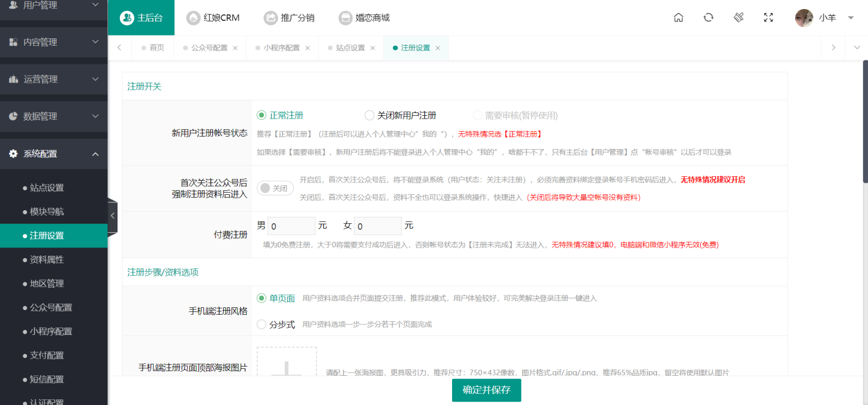Toggle fullscreen mode icon
Viewport: 868px width, 405px height.
tap(768, 18)
